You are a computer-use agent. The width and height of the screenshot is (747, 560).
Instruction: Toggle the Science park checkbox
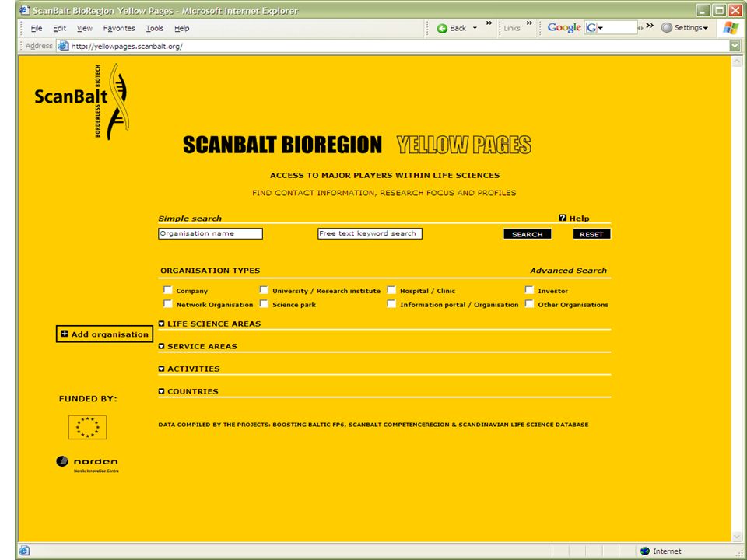(264, 304)
